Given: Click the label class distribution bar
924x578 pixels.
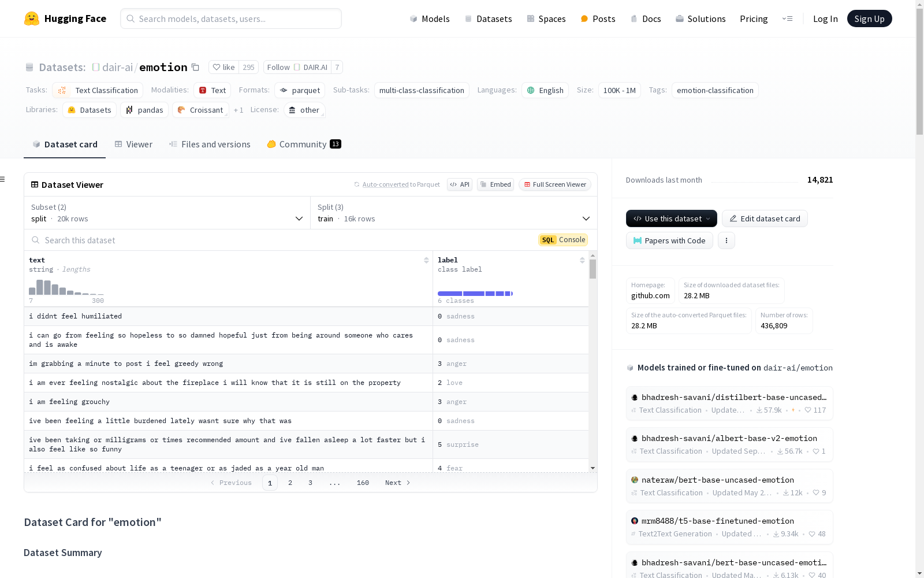Looking at the screenshot, I should point(475,294).
